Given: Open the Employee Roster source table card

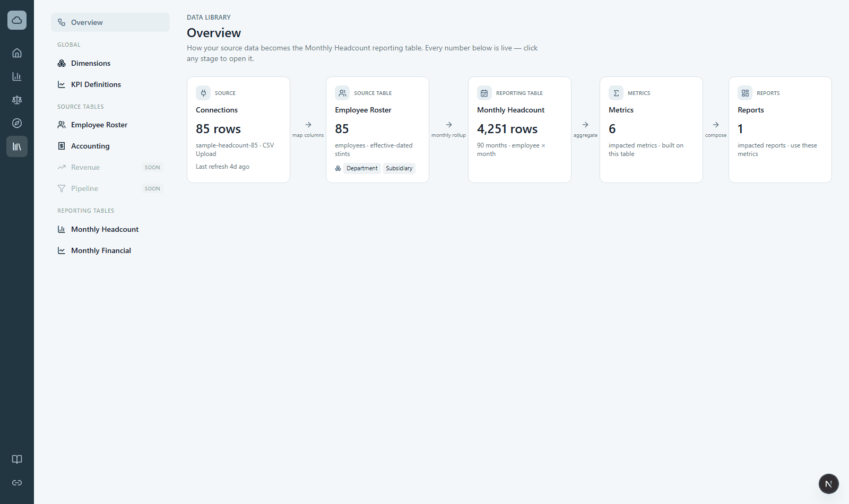Looking at the screenshot, I should click(x=377, y=130).
